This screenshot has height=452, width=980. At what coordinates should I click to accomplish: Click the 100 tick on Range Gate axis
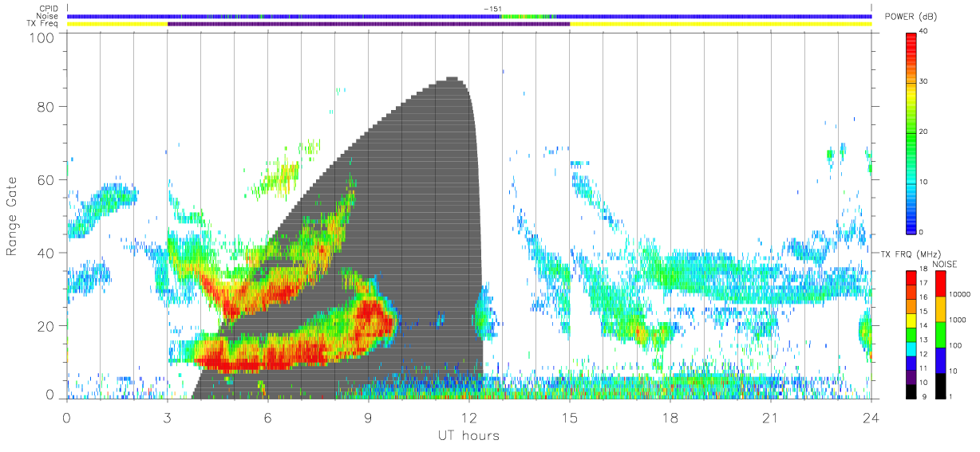43,37
